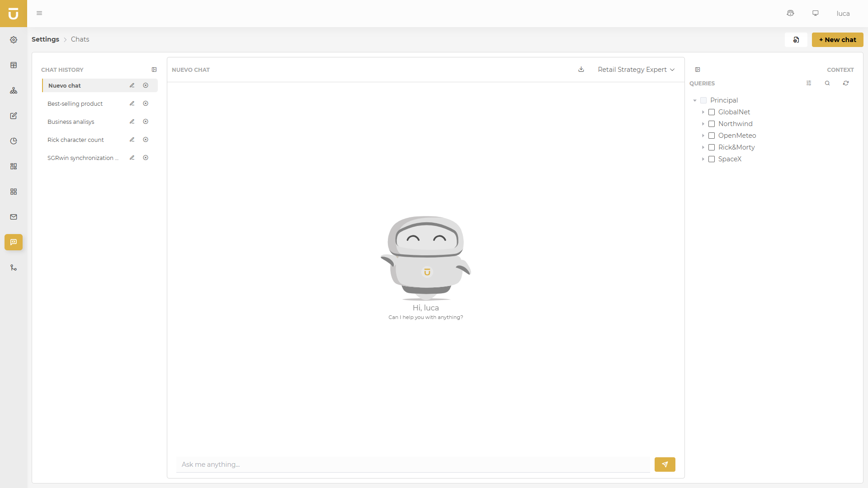The height and width of the screenshot is (488, 868).
Task: Select the SGRwin synchronization chat
Action: tap(83, 158)
